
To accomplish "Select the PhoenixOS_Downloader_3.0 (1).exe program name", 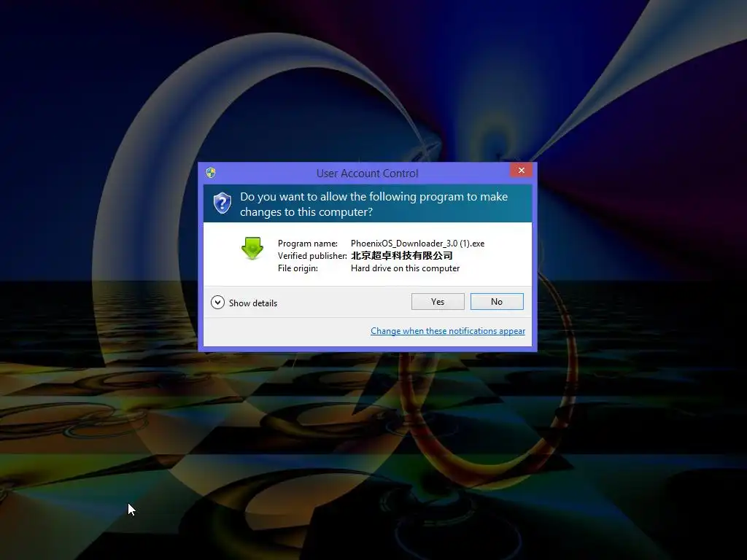I will 418,244.
